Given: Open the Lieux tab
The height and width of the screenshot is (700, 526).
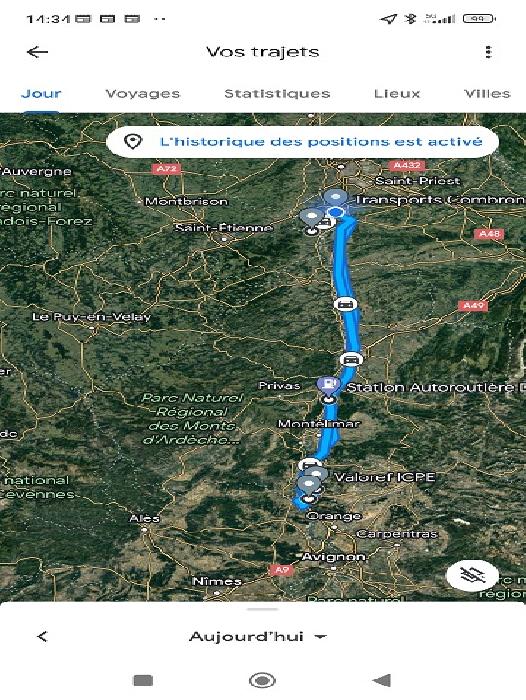Looking at the screenshot, I should pos(397,93).
